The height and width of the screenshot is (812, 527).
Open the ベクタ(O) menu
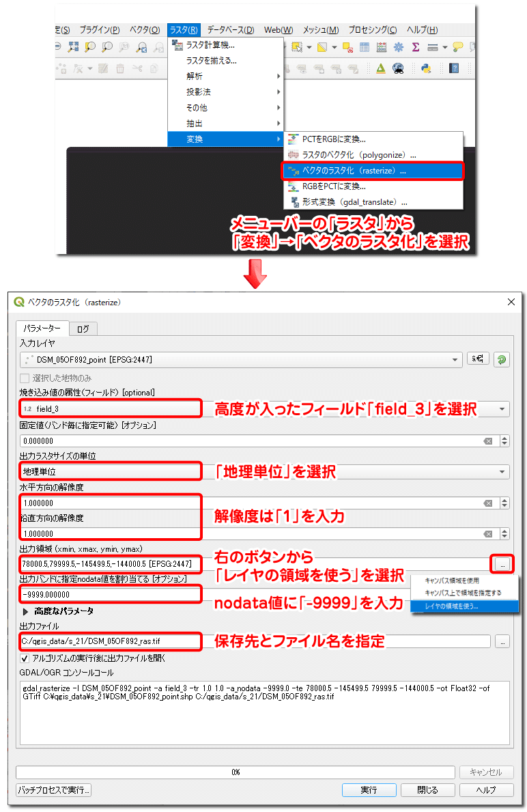[145, 30]
